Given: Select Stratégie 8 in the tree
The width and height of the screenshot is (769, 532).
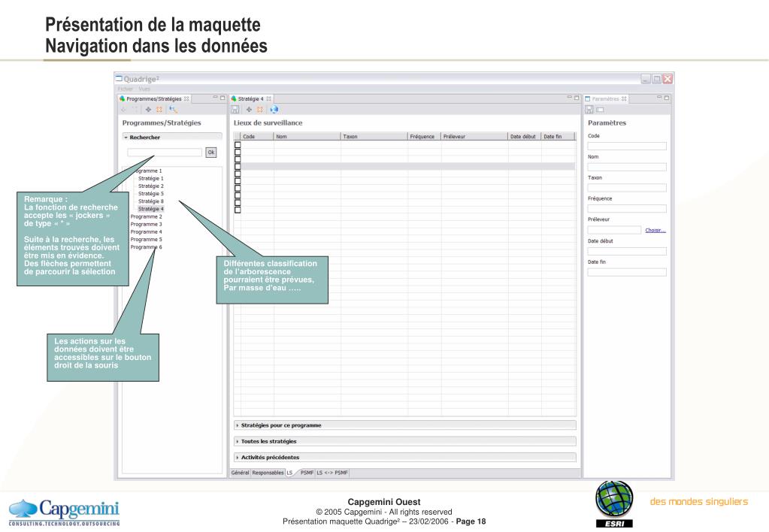Looking at the screenshot, I should (x=150, y=201).
